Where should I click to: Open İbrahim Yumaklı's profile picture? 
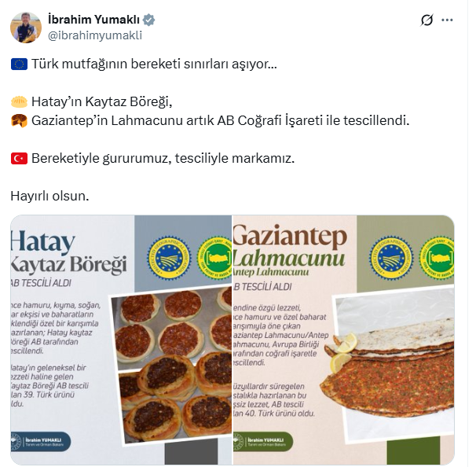point(26,28)
